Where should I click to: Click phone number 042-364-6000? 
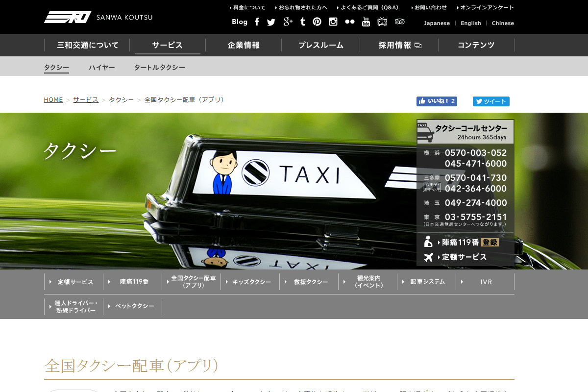coord(476,189)
